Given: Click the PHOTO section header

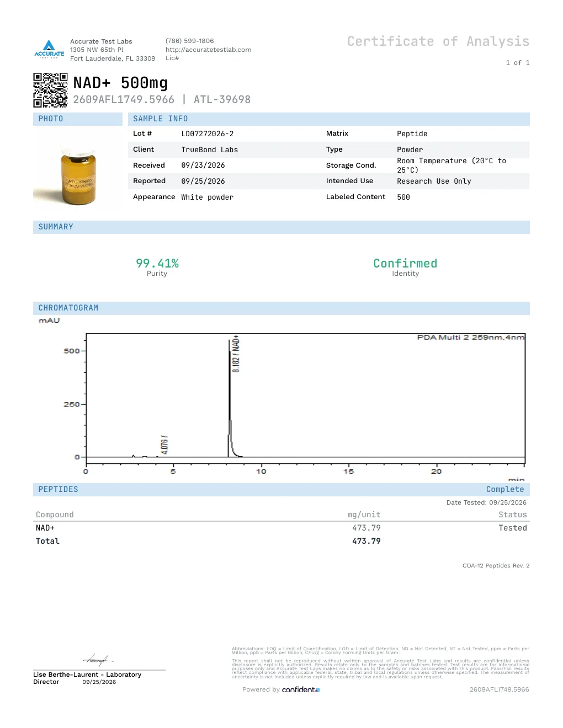Looking at the screenshot, I should pos(78,119).
